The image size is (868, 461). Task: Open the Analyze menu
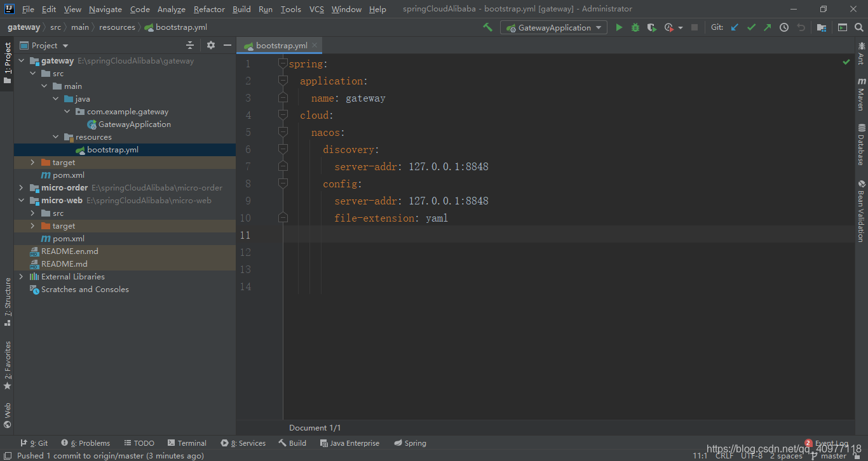coord(172,9)
